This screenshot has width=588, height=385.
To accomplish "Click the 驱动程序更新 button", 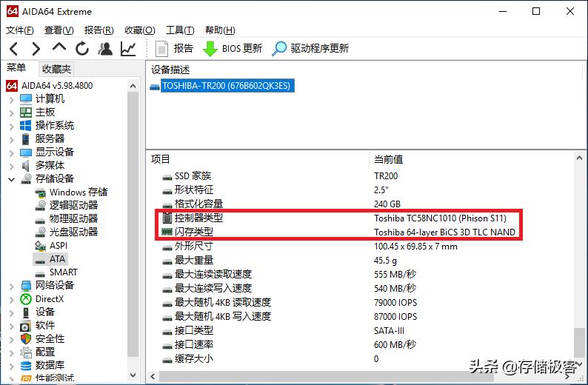I will tap(310, 48).
